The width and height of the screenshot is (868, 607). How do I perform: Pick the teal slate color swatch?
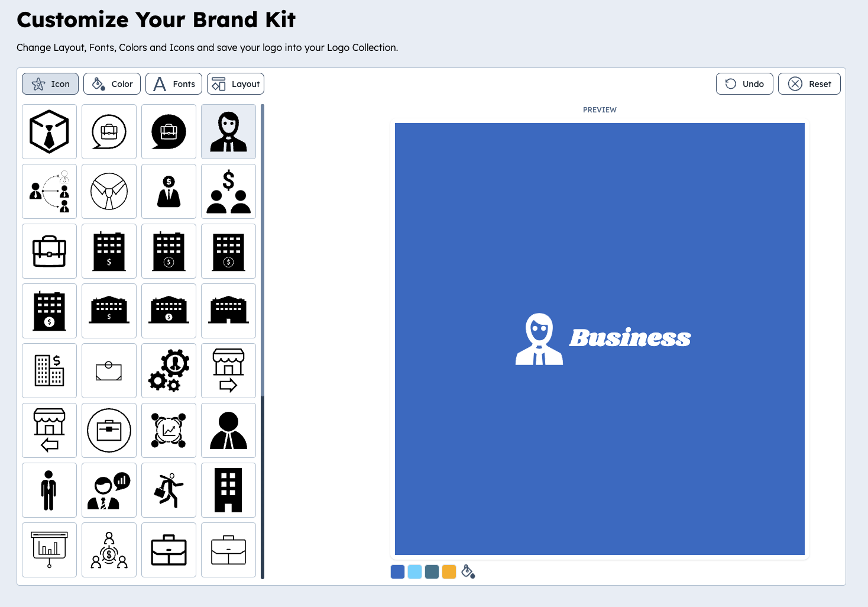[x=432, y=572]
